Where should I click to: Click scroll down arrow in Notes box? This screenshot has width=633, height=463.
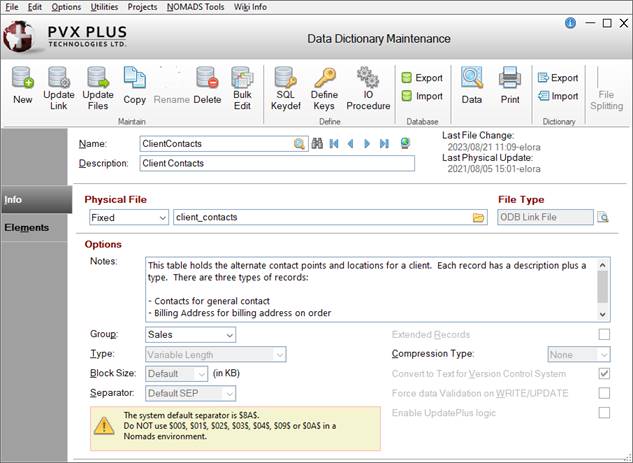[x=602, y=314]
